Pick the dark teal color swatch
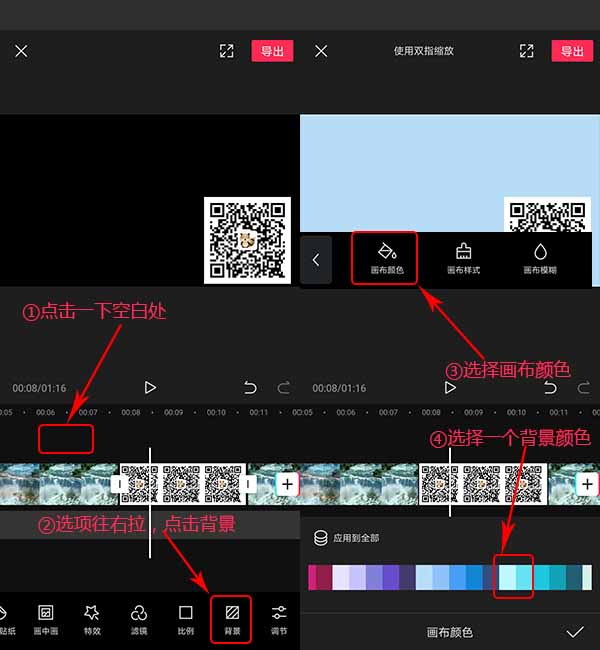This screenshot has height=650, width=600. (x=574, y=577)
